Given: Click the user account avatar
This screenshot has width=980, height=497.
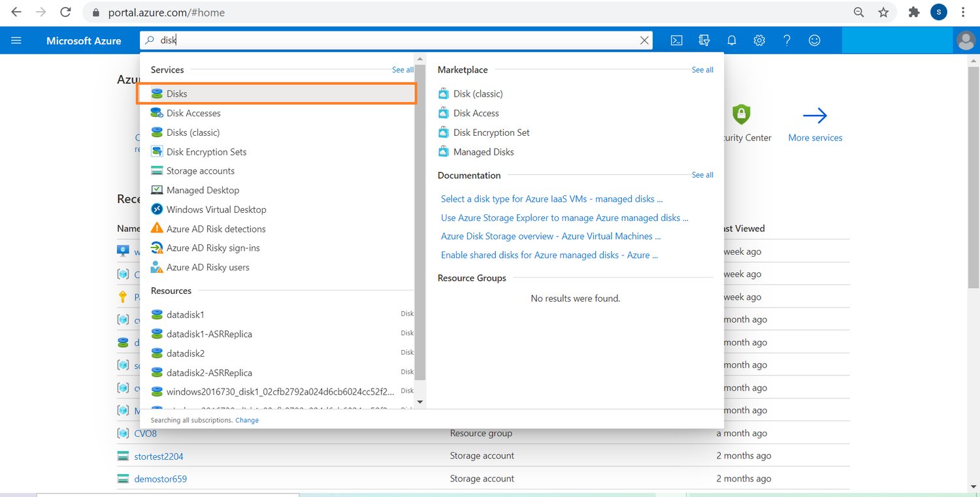Looking at the screenshot, I should 965,40.
